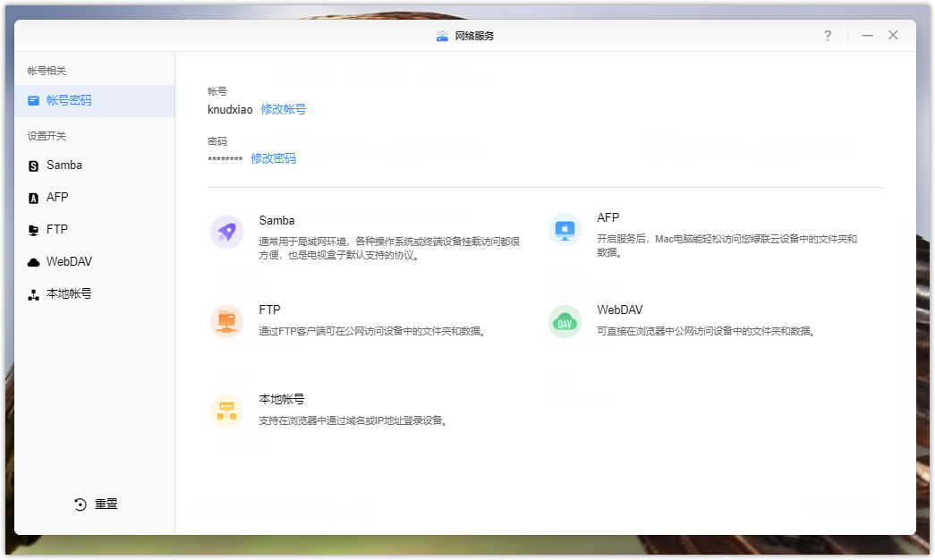Click the AFP Mac monitor icon

(x=565, y=230)
